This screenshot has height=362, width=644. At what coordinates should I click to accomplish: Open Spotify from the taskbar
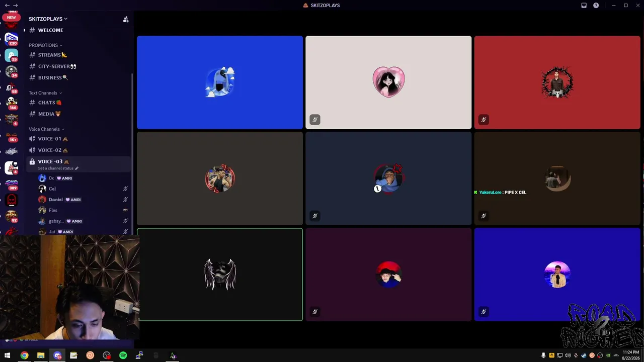(x=123, y=355)
